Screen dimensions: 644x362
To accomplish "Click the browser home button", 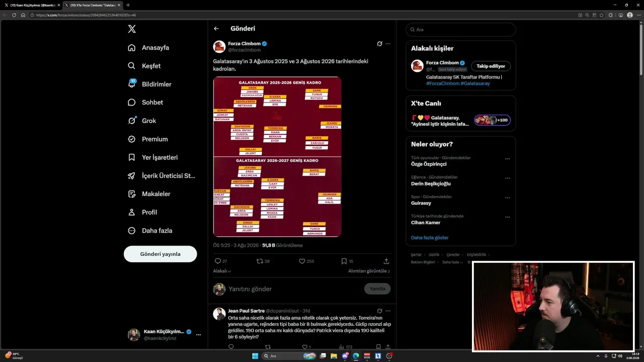I will point(23,15).
